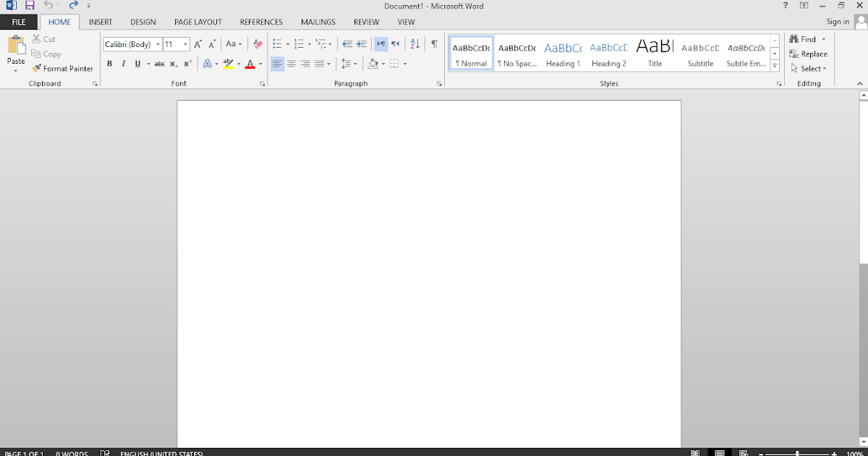Apply the Heading 1 style
The width and height of the screenshot is (868, 456).
point(563,53)
